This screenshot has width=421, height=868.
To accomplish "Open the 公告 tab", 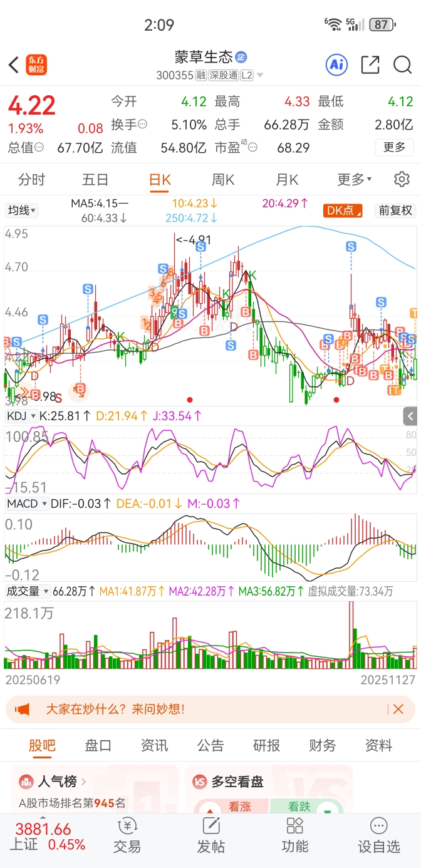I will click(210, 745).
